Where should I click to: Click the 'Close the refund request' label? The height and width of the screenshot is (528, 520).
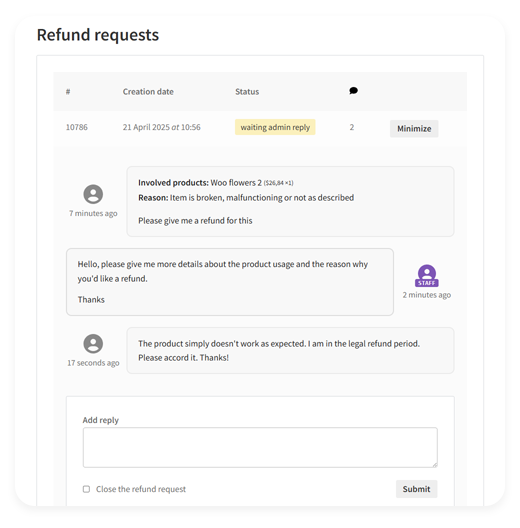(x=141, y=489)
